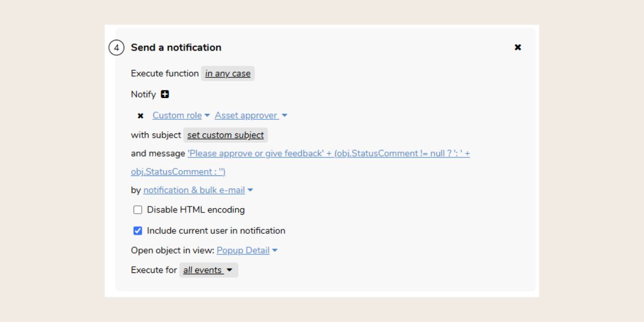
Task: Expand the all events dropdown
Action: [x=208, y=270]
